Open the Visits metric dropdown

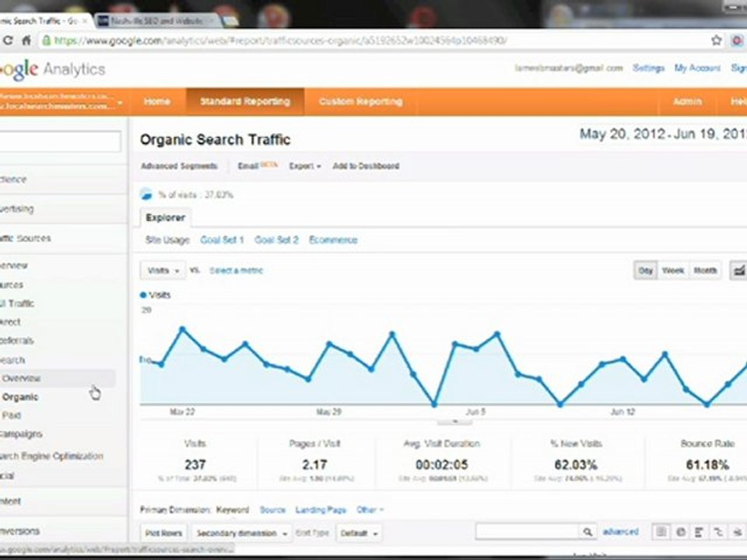pos(163,271)
